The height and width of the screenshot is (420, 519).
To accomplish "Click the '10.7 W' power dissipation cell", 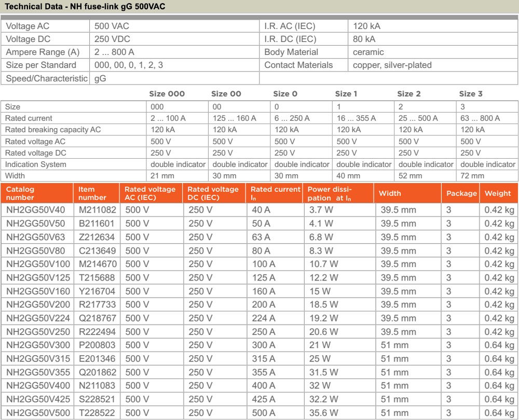I will (x=324, y=264).
